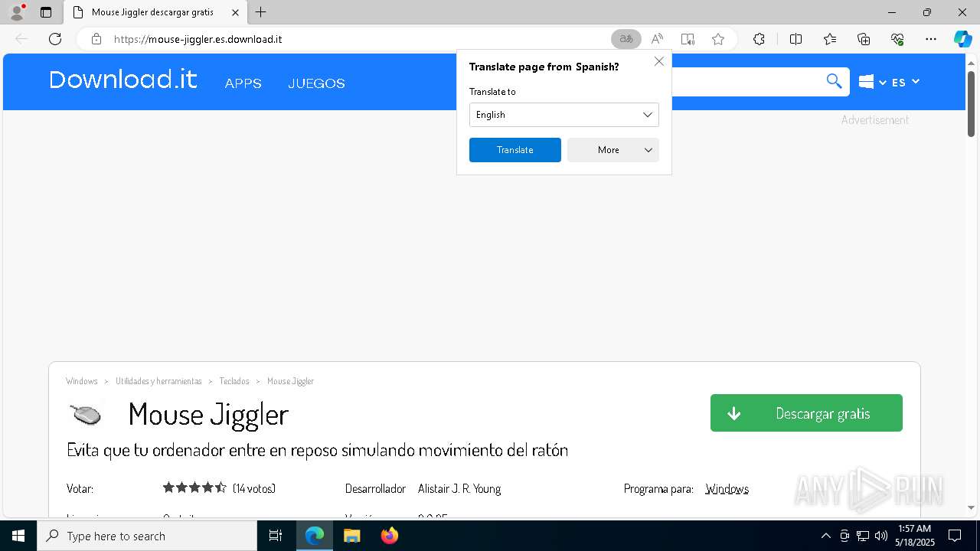Click the Windows program link
This screenshot has height=551, width=980.
(727, 489)
